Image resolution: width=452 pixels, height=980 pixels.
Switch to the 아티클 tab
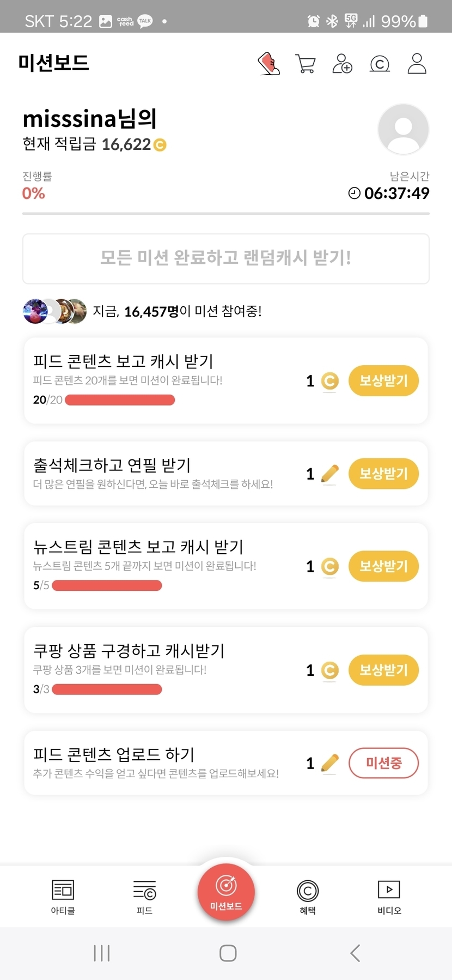63,897
